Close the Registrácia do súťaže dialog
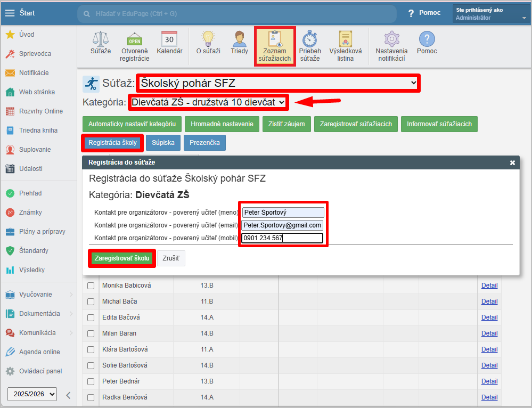Screen dimensions: 532x408 point(512,162)
